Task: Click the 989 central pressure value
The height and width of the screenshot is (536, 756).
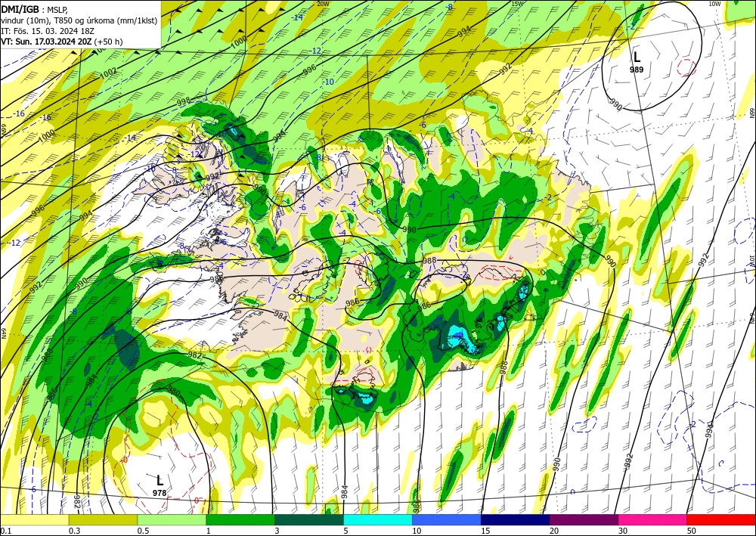Action: tap(637, 70)
